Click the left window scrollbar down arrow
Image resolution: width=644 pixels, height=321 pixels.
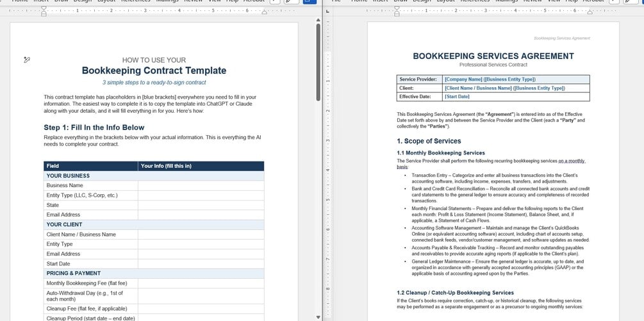coord(318,317)
